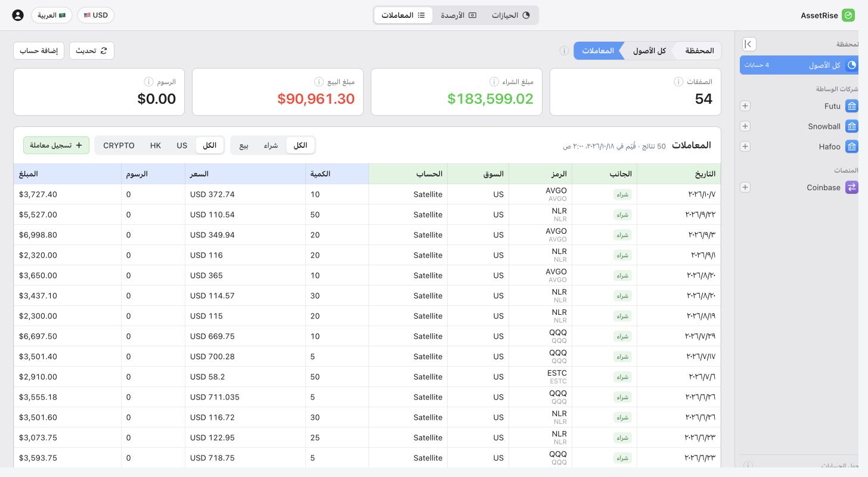Open the USD currency selector
The width and height of the screenshot is (868, 477).
pos(95,16)
